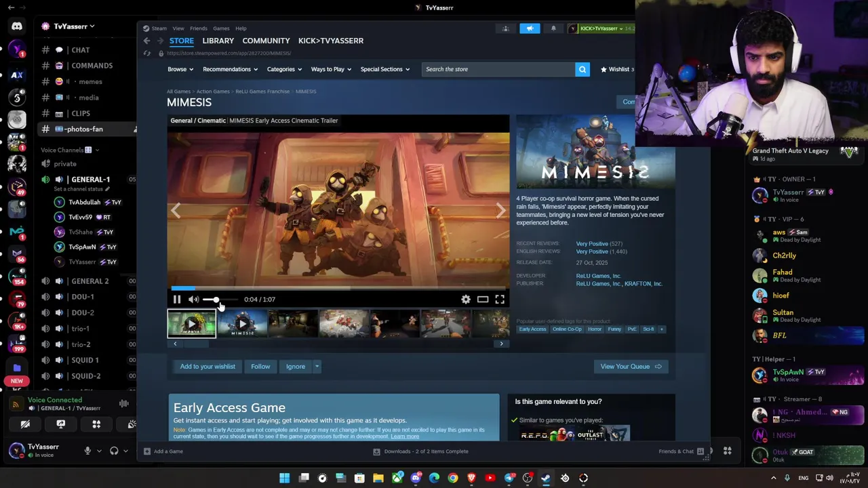The image size is (868, 488).
Task: Open the video settings gear
Action: (466, 300)
